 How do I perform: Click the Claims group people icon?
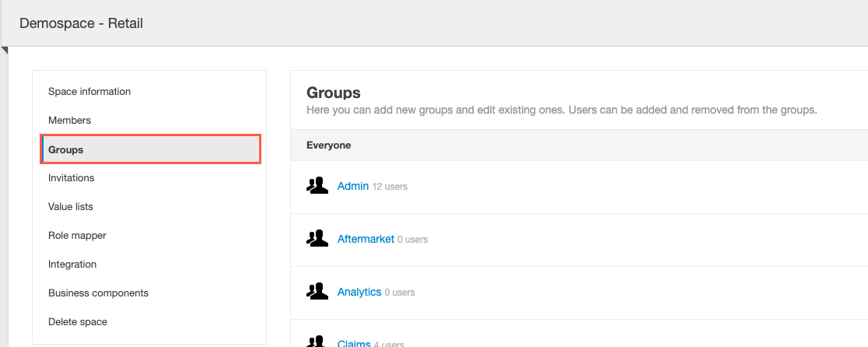click(x=317, y=342)
